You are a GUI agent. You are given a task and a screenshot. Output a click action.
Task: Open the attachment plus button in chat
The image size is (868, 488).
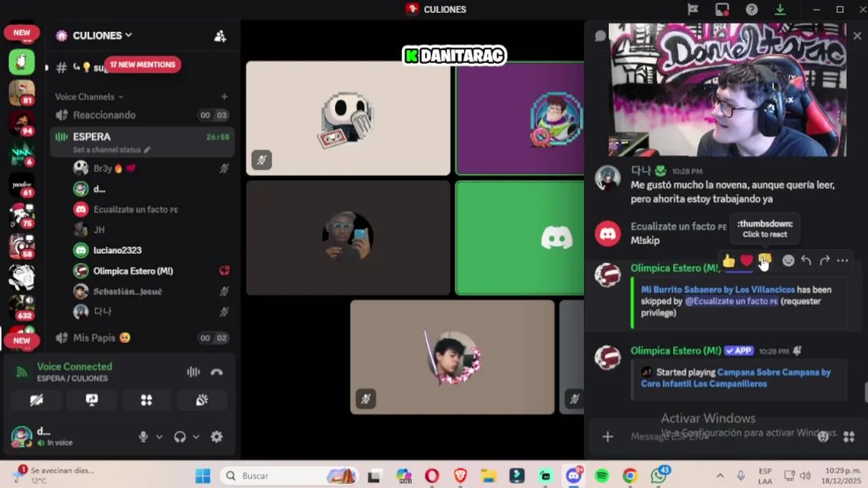[x=608, y=436]
